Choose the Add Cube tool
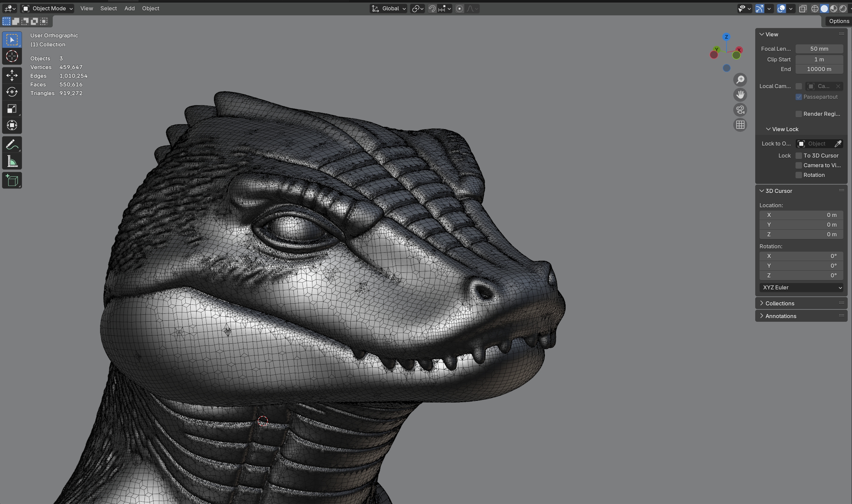The image size is (852, 504). pos(12,180)
